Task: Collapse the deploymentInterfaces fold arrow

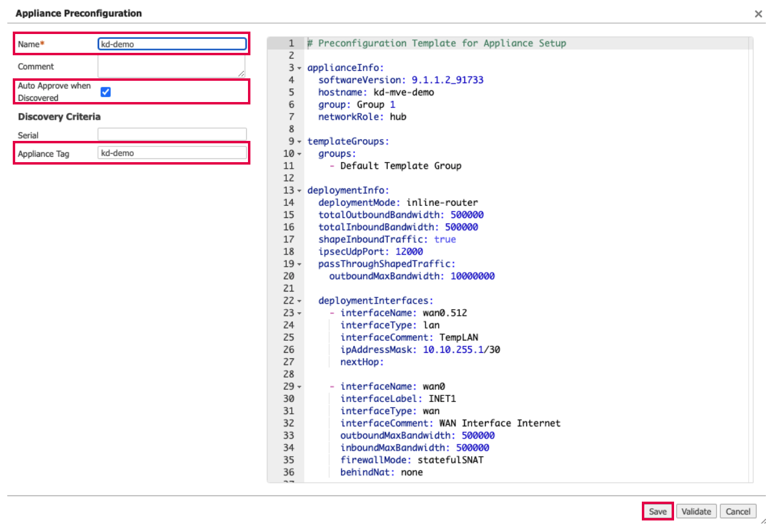Action: 300,301
